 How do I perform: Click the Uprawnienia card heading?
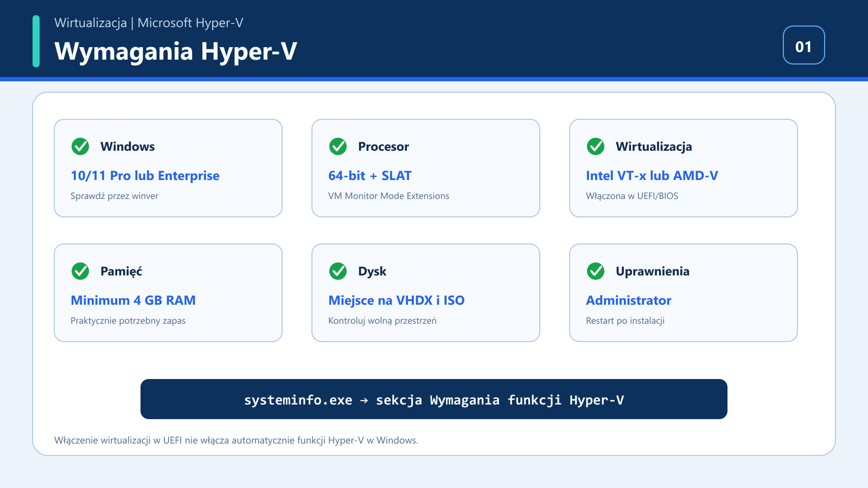(653, 271)
